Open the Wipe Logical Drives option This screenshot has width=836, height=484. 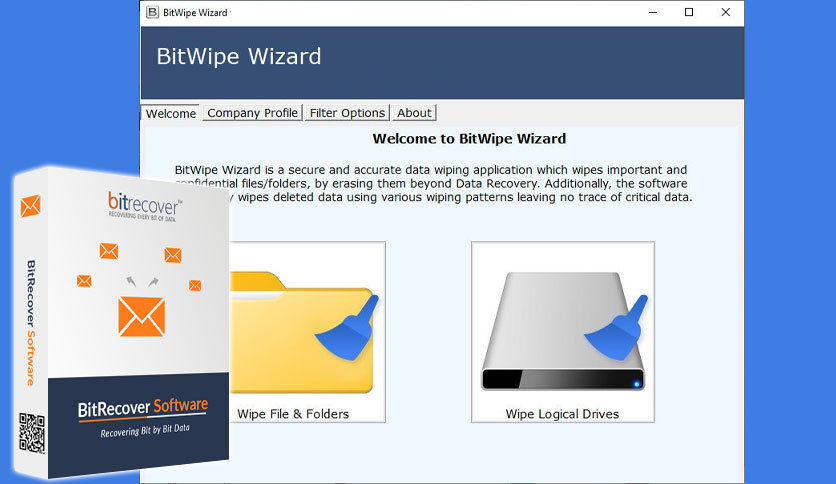pyautogui.click(x=562, y=332)
